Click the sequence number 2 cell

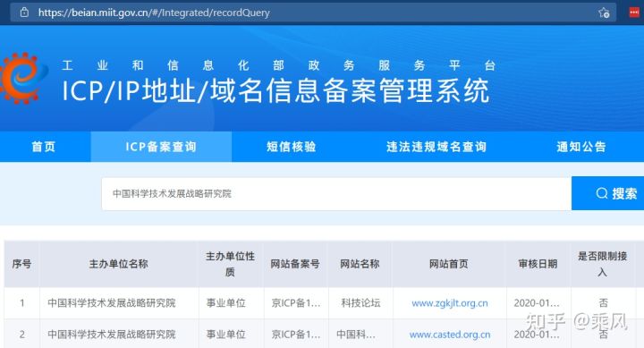[x=22, y=335]
